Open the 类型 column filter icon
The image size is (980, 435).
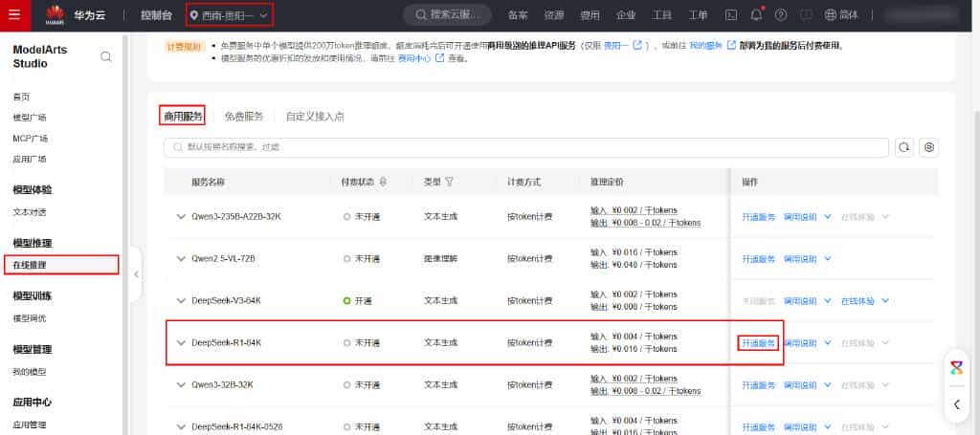click(449, 183)
